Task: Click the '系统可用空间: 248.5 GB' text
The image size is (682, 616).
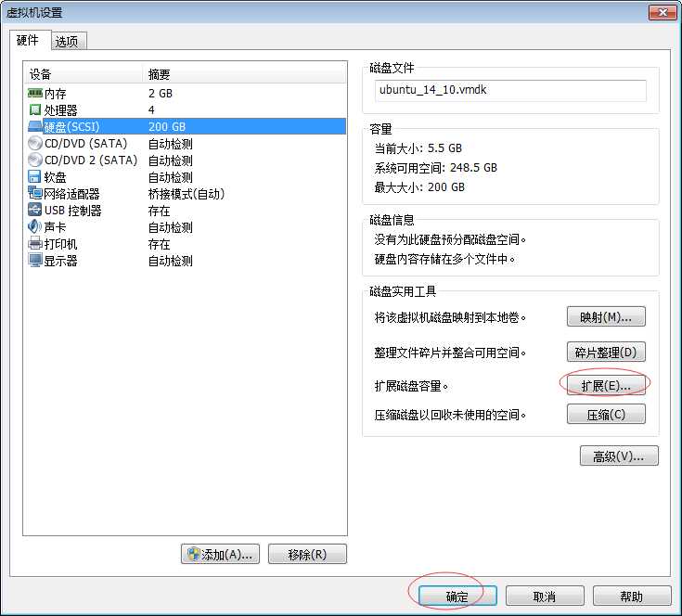Action: click(436, 167)
